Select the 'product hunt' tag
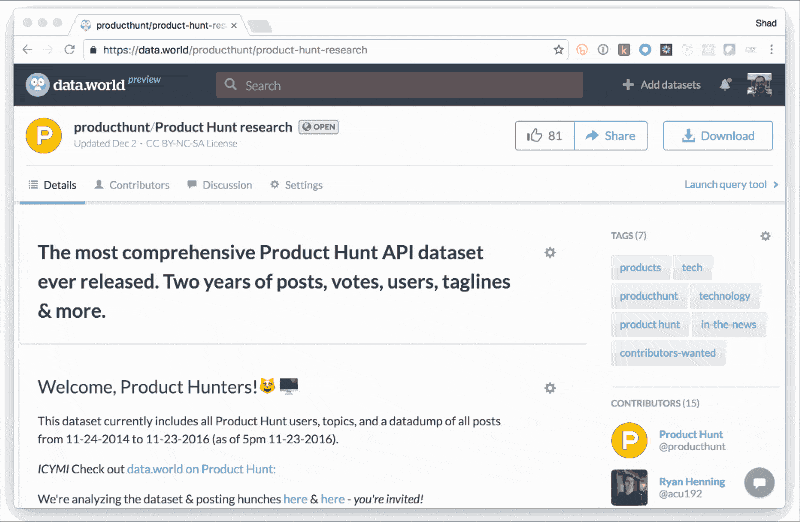This screenshot has width=800, height=522. point(650,325)
